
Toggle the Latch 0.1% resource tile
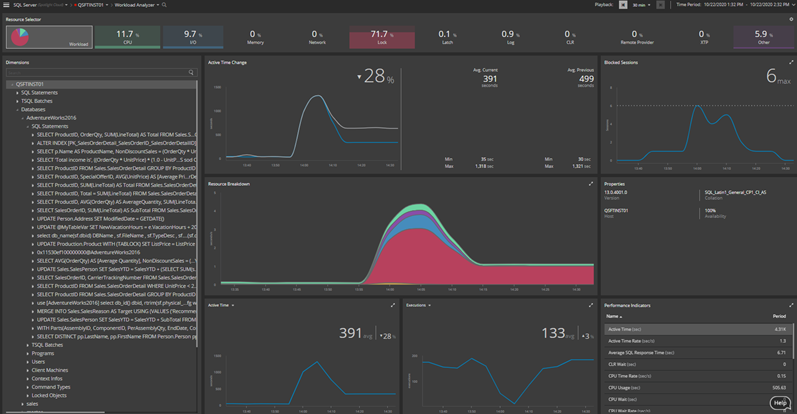(447, 37)
